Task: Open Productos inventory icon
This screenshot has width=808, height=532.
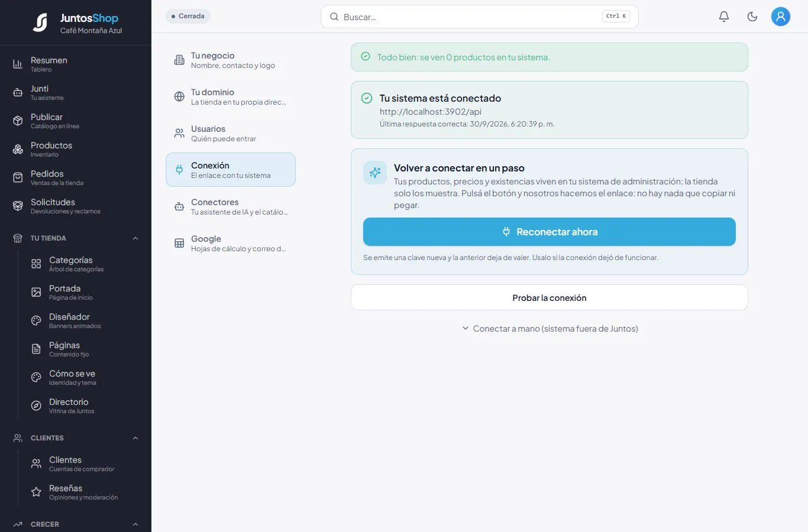Action: [x=18, y=149]
